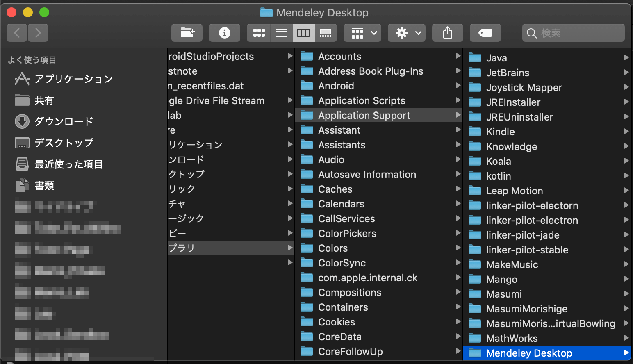The height and width of the screenshot is (364, 633).
Task: Click in the 検索 search field
Action: pyautogui.click(x=574, y=33)
